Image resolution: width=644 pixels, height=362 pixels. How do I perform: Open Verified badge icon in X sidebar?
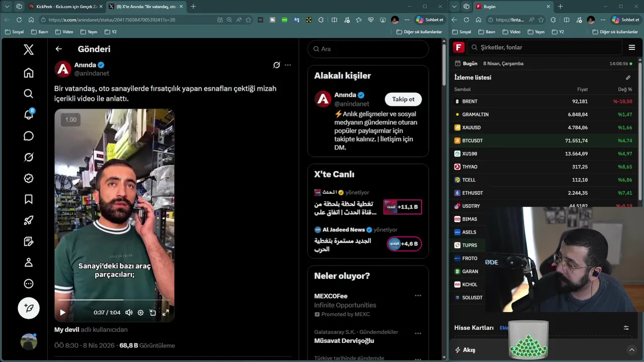(x=29, y=178)
